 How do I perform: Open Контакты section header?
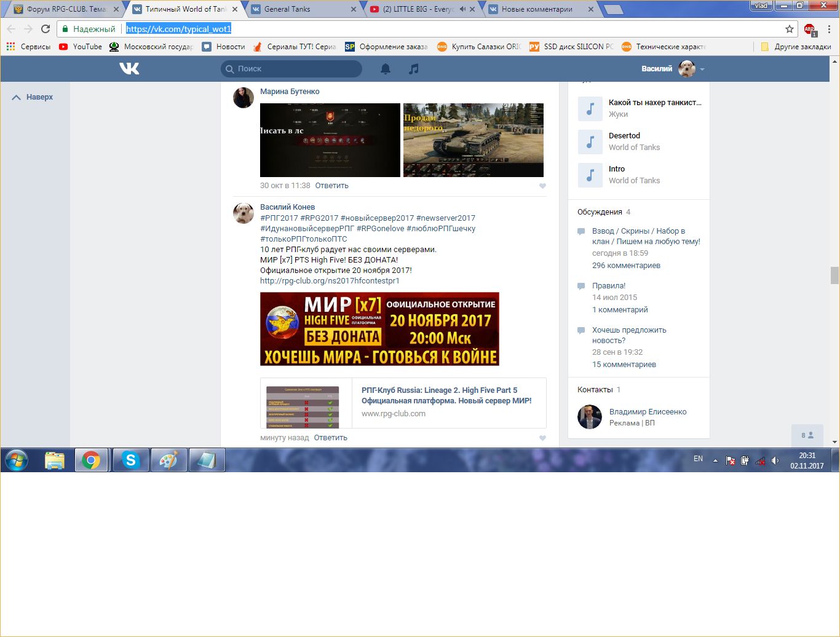coord(595,390)
